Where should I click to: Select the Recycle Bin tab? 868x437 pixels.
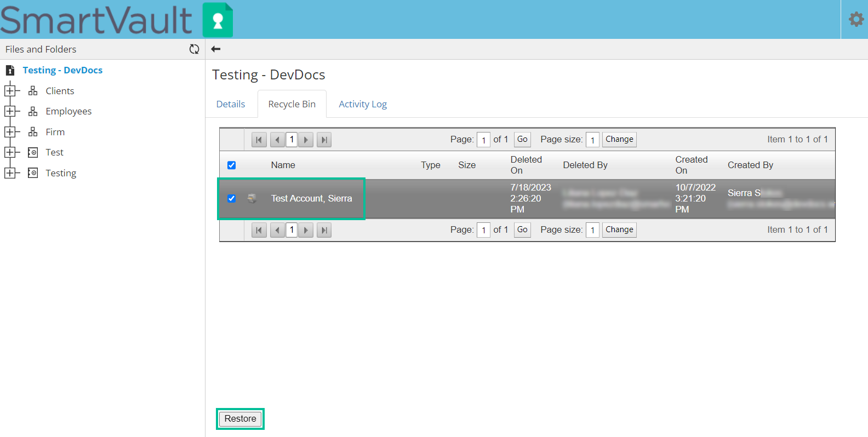click(292, 104)
